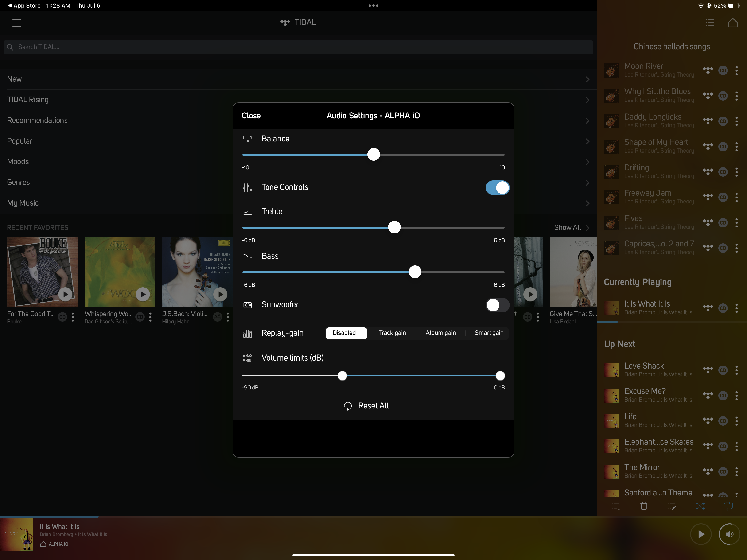Open now-playing album art in bottom bar
747x560 pixels.
tap(16, 534)
